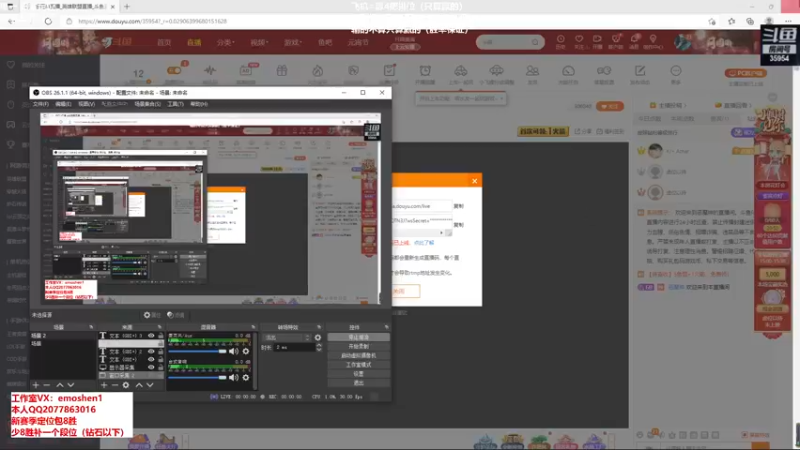
Task: Open the 场景集合(S) menu in OBS
Action: (147, 104)
